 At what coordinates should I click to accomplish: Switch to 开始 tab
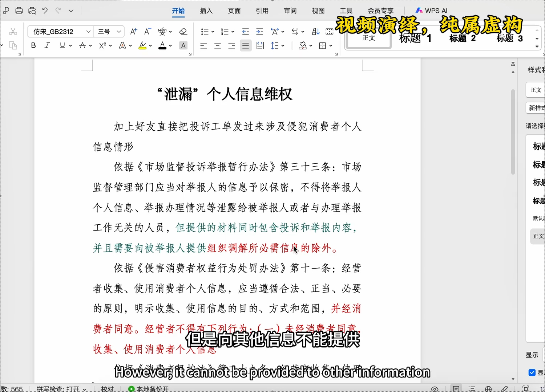click(x=178, y=11)
